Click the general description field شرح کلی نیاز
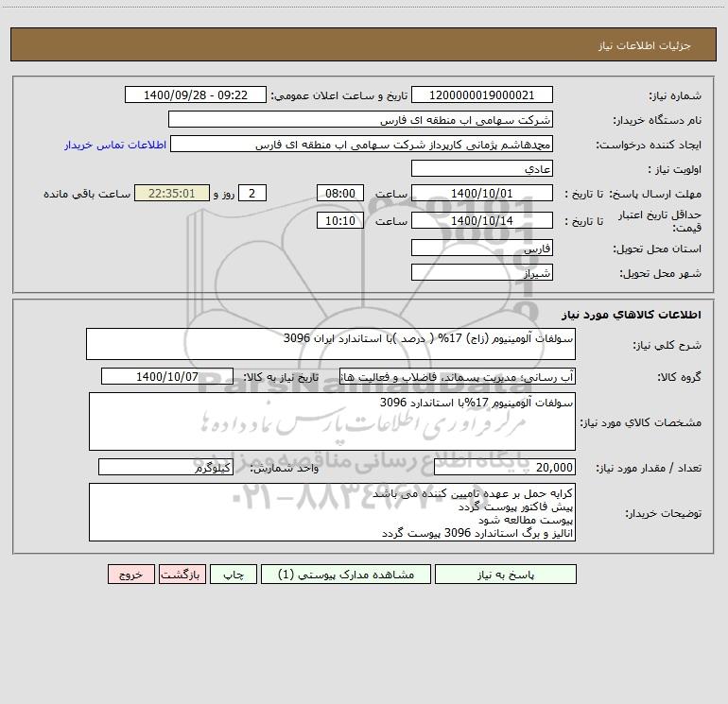Screen dimensions: 728x704 click(x=331, y=344)
